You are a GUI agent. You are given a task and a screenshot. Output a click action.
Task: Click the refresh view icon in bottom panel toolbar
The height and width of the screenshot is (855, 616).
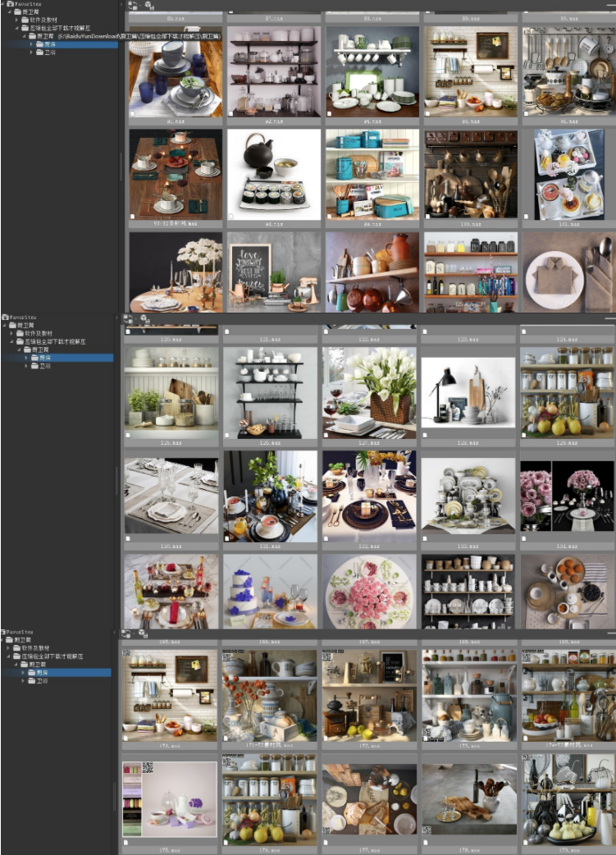coord(126,633)
